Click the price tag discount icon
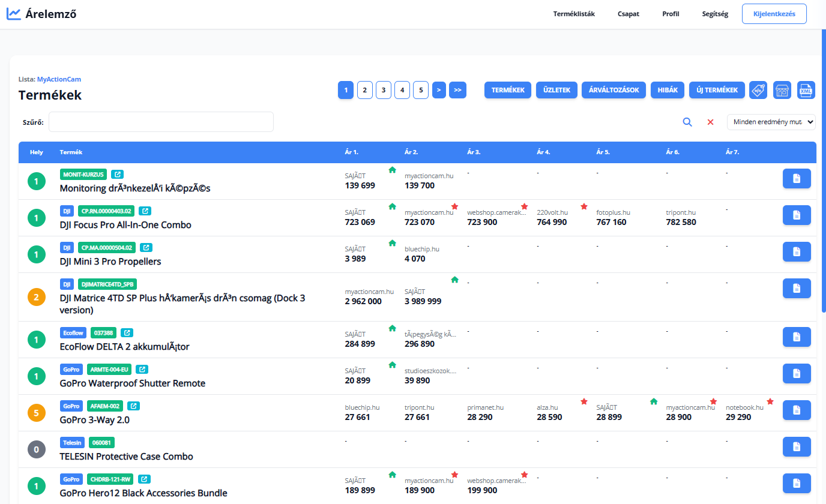826x504 pixels. pos(758,90)
